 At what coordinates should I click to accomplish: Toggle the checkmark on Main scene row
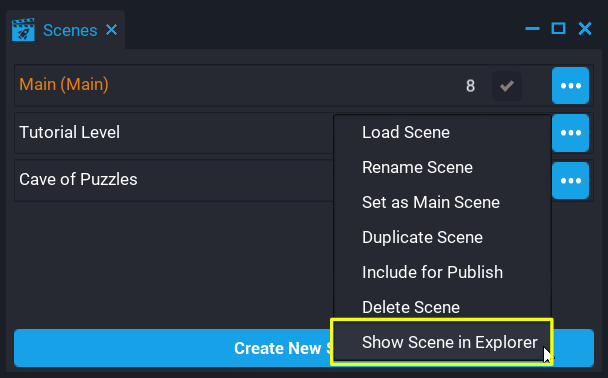507,86
